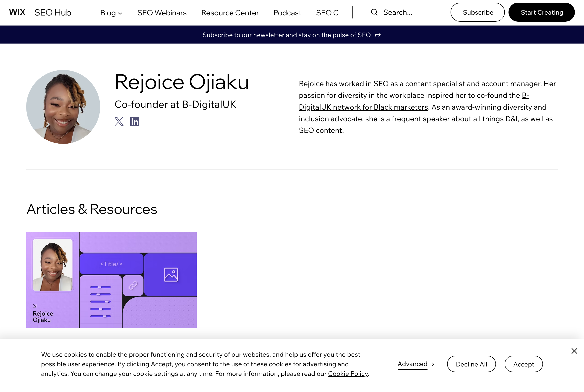Click the Co-founder at B-DigitalUK text
The height and width of the screenshot is (392, 584).
pos(175,105)
